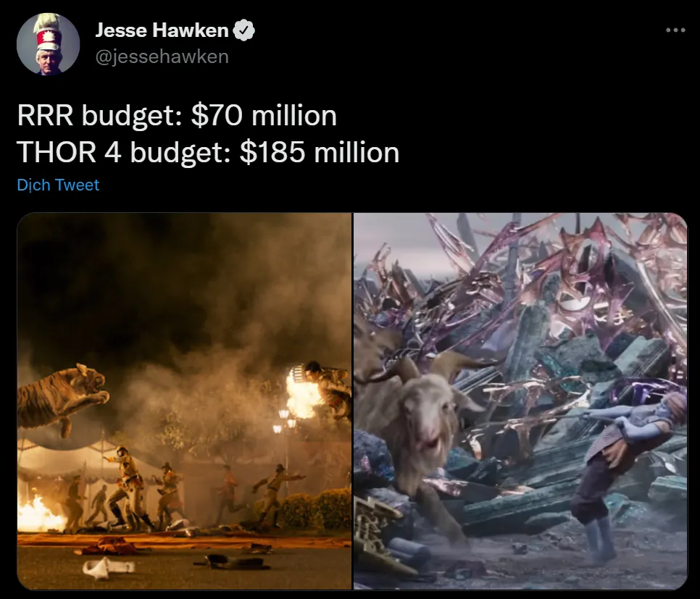
Task: Click the $70 million amount text
Action: [264, 116]
